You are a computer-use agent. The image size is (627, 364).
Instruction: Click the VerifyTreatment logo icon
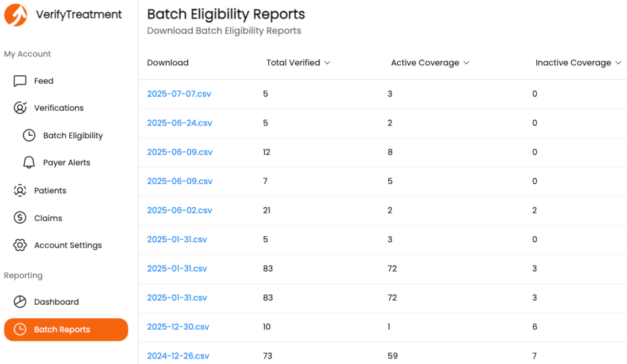coord(15,15)
